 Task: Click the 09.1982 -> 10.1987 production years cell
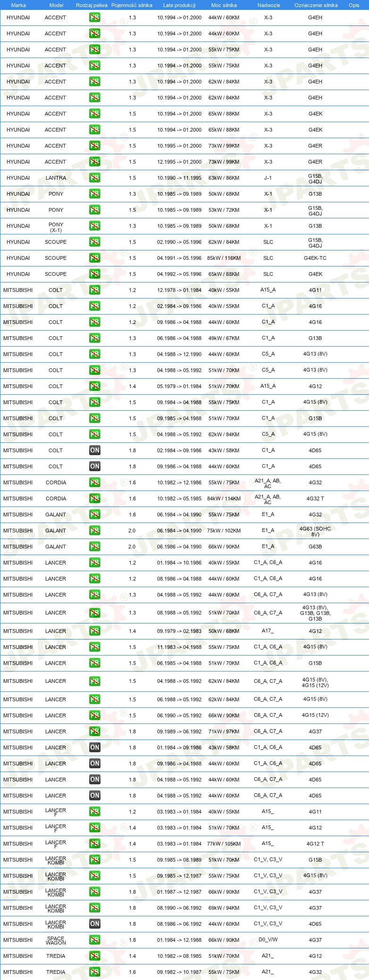coord(179,972)
